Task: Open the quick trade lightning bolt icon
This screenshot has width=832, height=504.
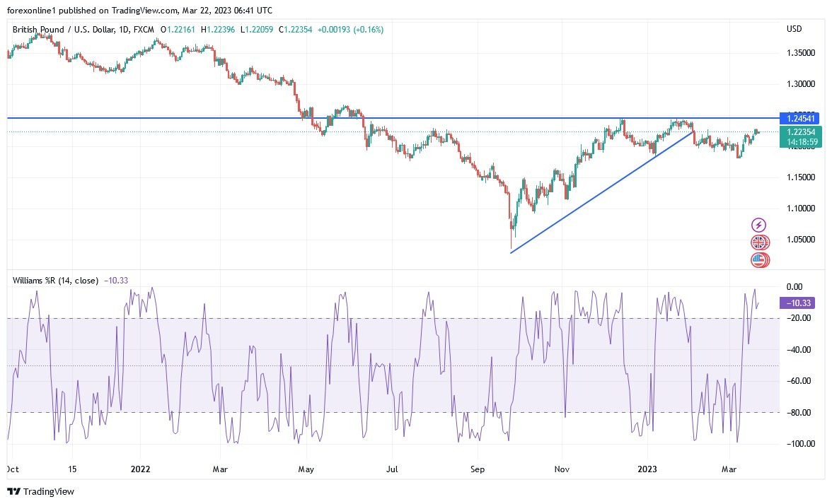Action: (758, 225)
